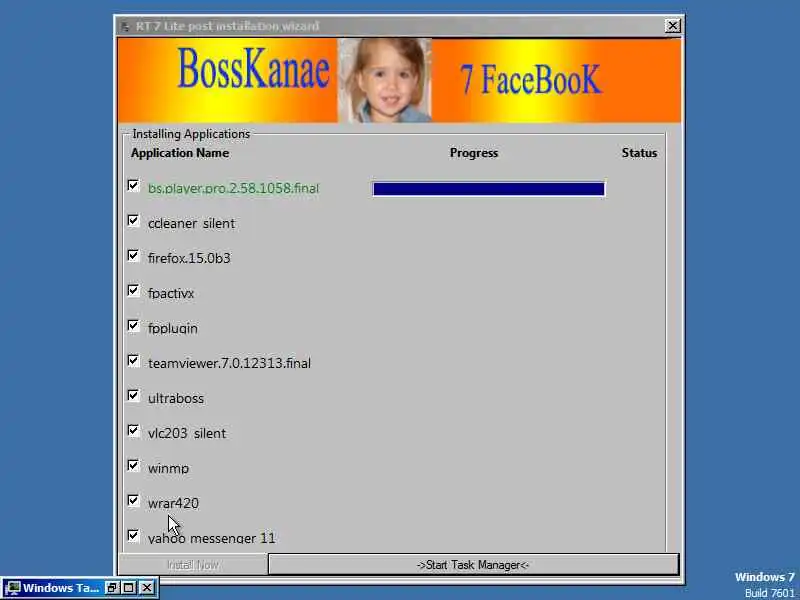Click the fpactivx label text
This screenshot has width=800, height=600.
pyautogui.click(x=171, y=293)
